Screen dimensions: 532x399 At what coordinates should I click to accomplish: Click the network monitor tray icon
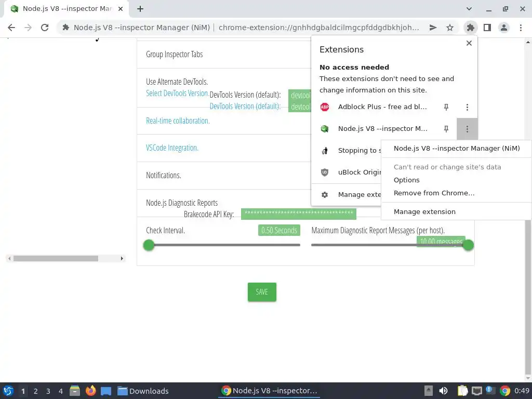pos(477,391)
